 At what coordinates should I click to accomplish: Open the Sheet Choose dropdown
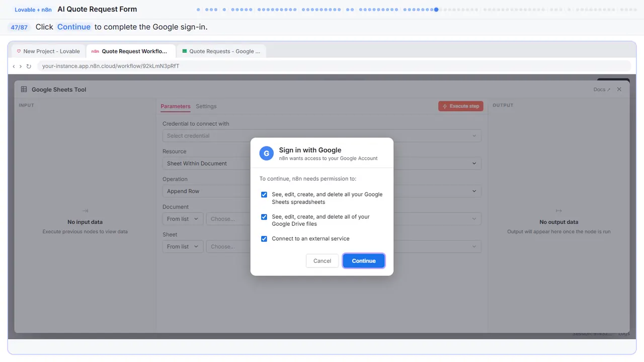(x=344, y=246)
